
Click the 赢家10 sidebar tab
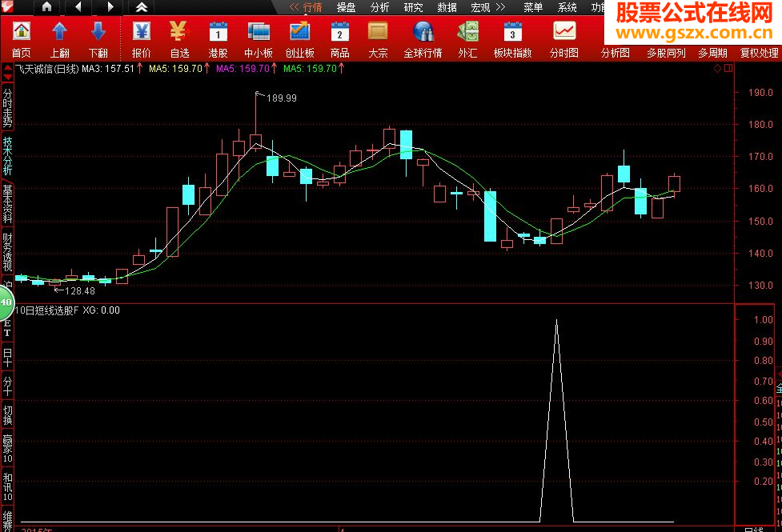click(x=7, y=449)
